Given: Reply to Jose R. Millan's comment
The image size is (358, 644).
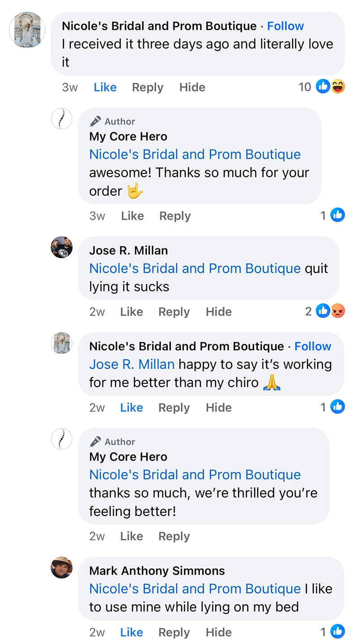Looking at the screenshot, I should coord(174,311).
